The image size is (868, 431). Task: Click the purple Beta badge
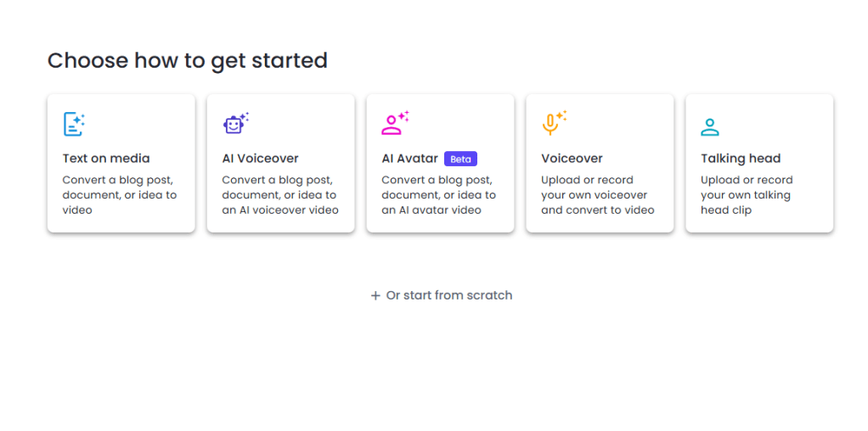click(x=460, y=160)
